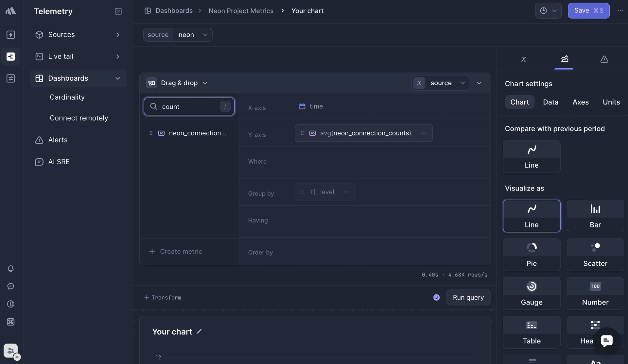
Task: Choose the Pie chart visualization
Action: coord(531,255)
